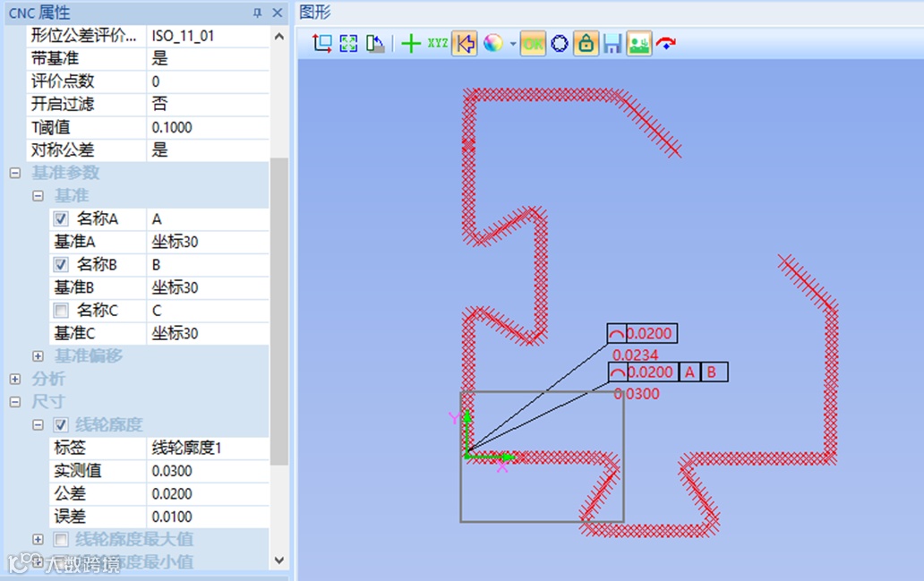
Task: Toggle the orange OK status icon
Action: pos(533,43)
